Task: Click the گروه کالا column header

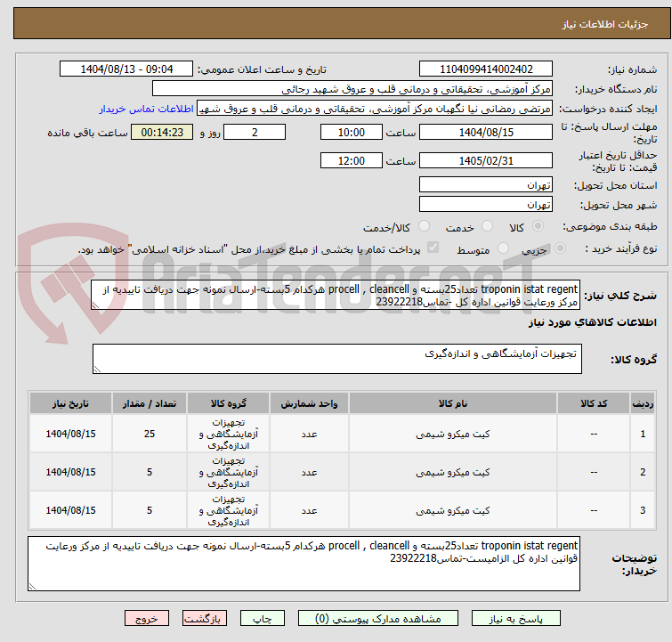Action: coord(229,403)
